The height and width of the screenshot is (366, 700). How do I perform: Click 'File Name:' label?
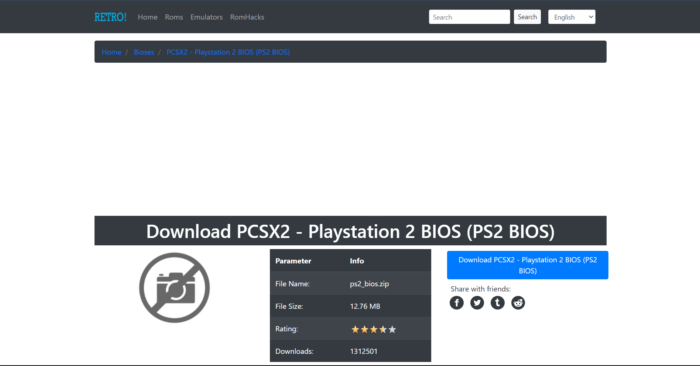click(x=292, y=283)
